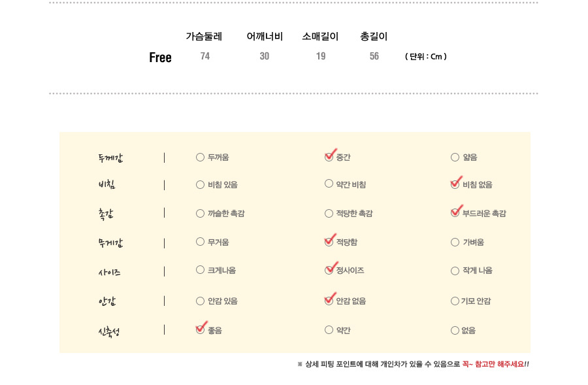Click the checked 좋음 elasticity option
Screen dimensions: 588x385
click(201, 329)
